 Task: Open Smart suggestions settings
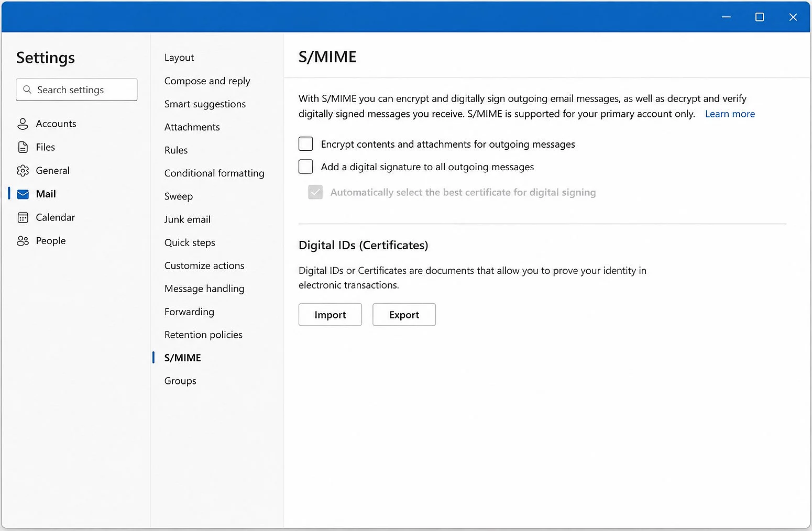tap(205, 104)
